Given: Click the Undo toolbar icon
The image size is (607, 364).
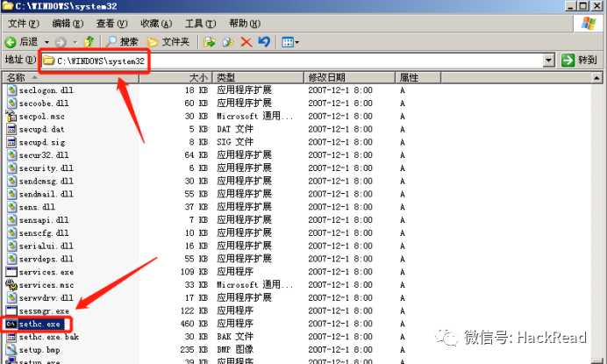Looking at the screenshot, I should [x=264, y=41].
